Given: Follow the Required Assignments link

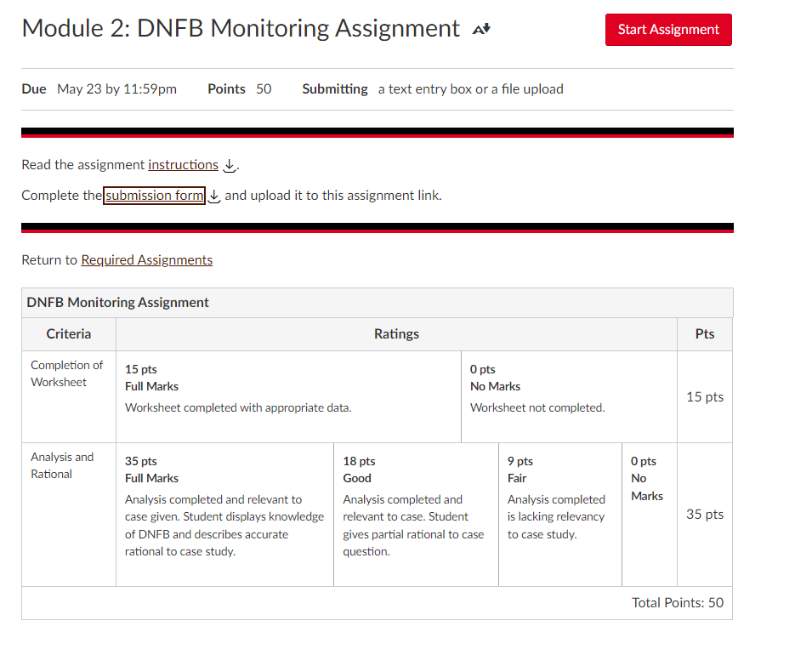Looking at the screenshot, I should tap(146, 259).
